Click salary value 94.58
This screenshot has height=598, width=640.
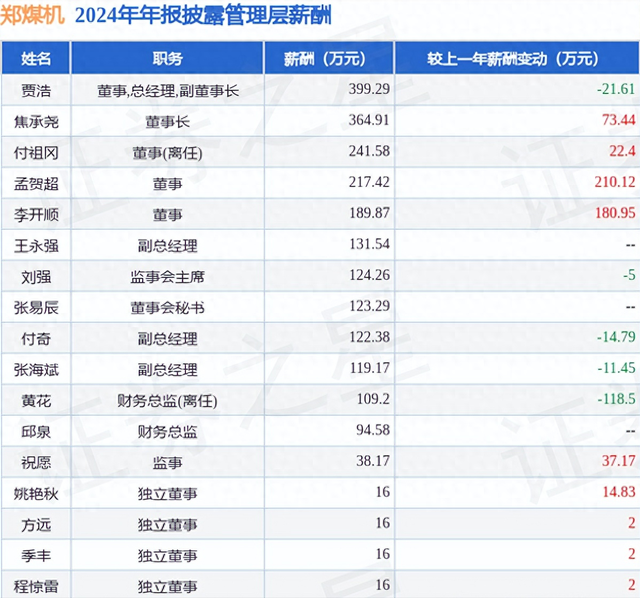[373, 430]
